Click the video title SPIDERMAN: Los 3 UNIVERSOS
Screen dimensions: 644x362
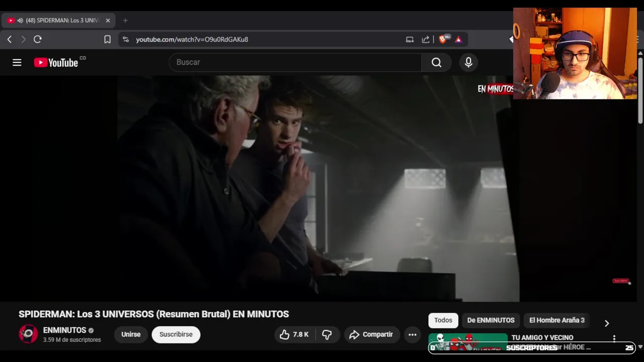click(153, 314)
